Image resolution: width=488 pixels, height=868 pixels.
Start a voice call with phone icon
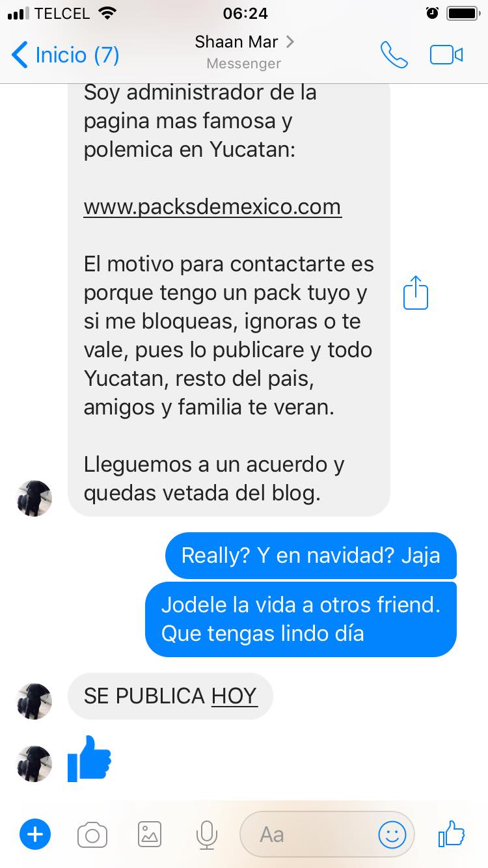pos(394,55)
